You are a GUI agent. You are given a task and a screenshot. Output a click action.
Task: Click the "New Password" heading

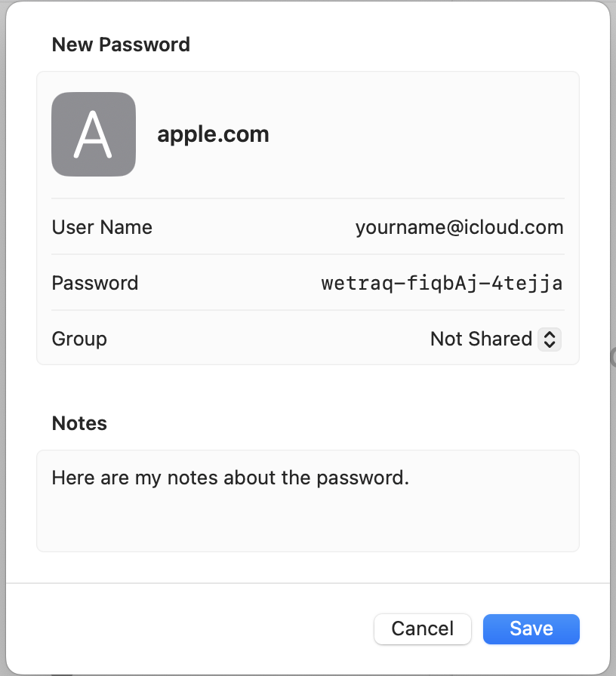click(121, 45)
